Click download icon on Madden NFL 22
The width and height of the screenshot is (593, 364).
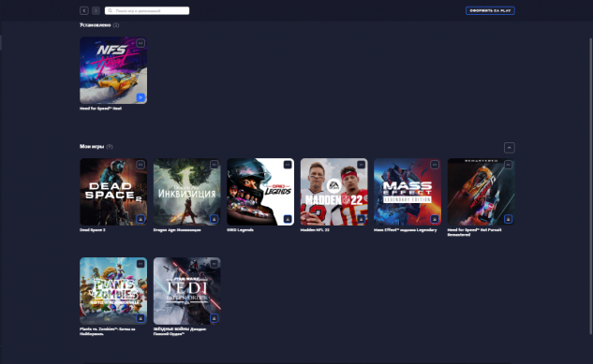(x=362, y=219)
